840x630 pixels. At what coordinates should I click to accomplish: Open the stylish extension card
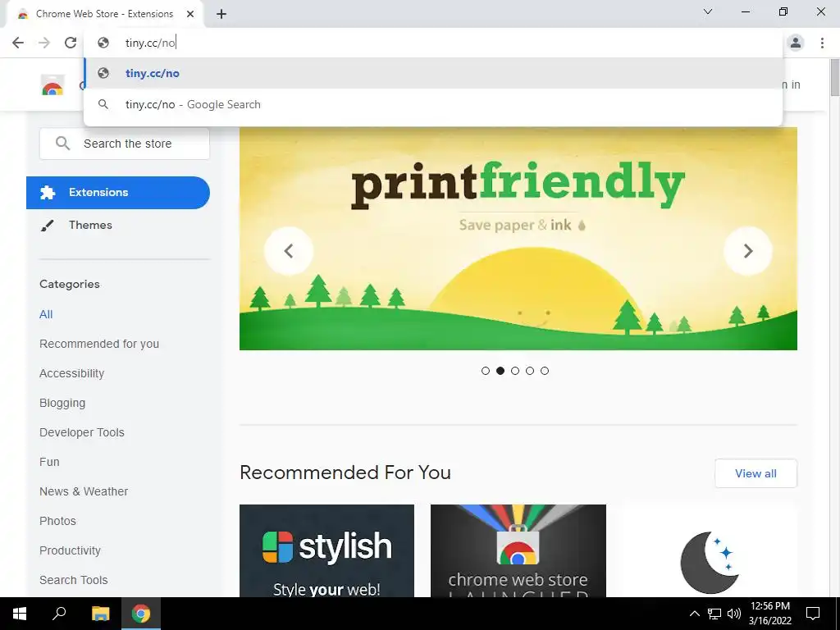pos(326,550)
